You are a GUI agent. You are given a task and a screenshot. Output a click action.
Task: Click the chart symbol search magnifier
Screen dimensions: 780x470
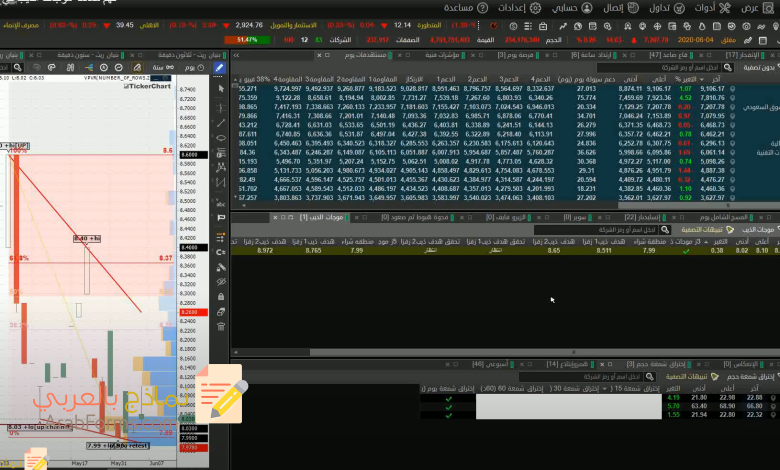pyautogui.click(x=18, y=68)
